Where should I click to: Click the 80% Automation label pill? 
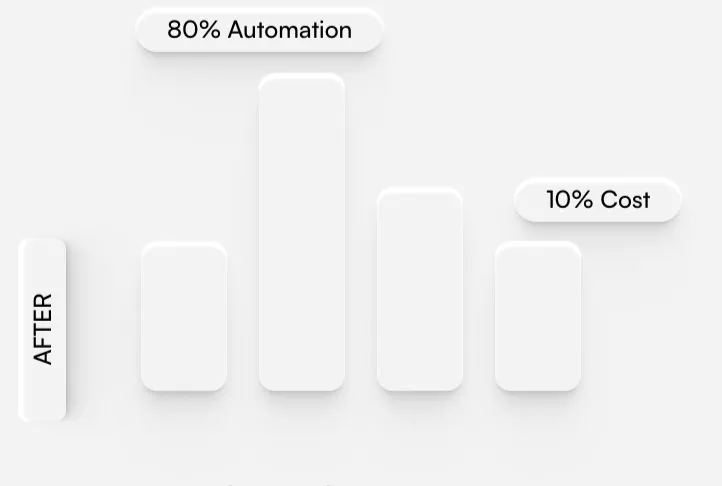(x=259, y=30)
